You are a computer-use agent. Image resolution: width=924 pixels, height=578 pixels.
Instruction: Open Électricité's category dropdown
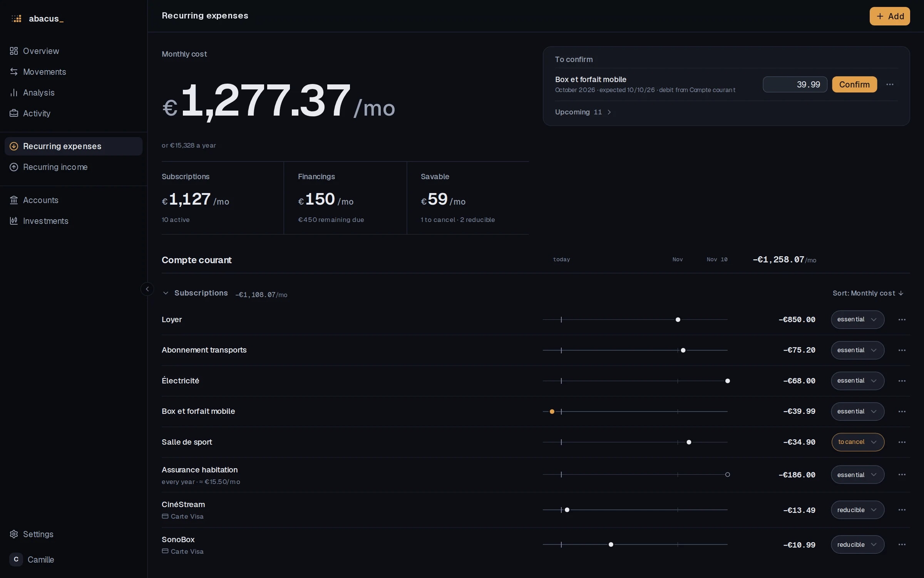[x=857, y=381]
